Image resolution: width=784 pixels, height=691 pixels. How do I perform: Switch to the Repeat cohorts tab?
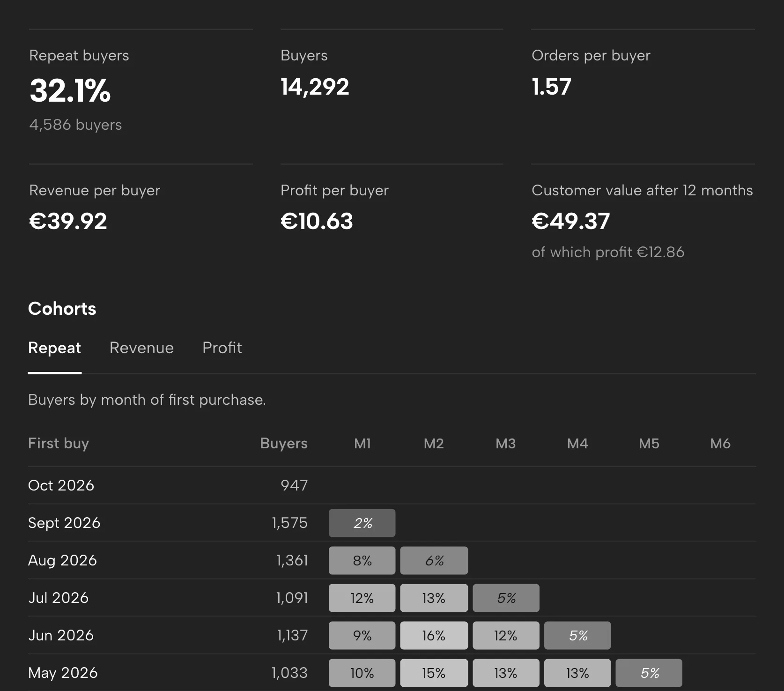54,348
